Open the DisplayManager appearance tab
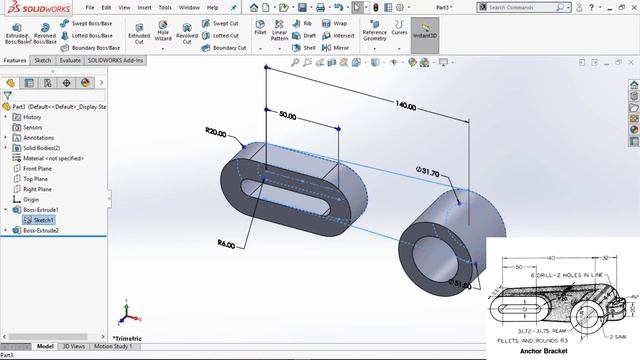 (85, 83)
